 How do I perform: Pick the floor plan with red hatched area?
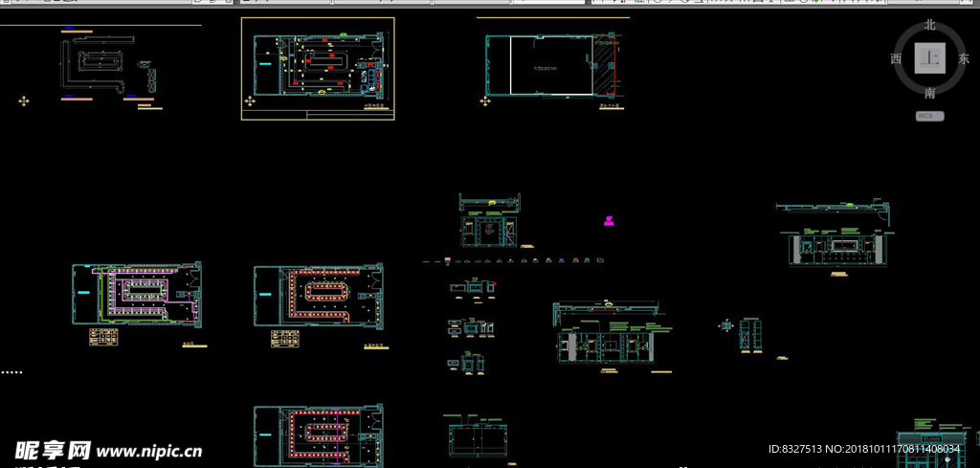point(552,67)
